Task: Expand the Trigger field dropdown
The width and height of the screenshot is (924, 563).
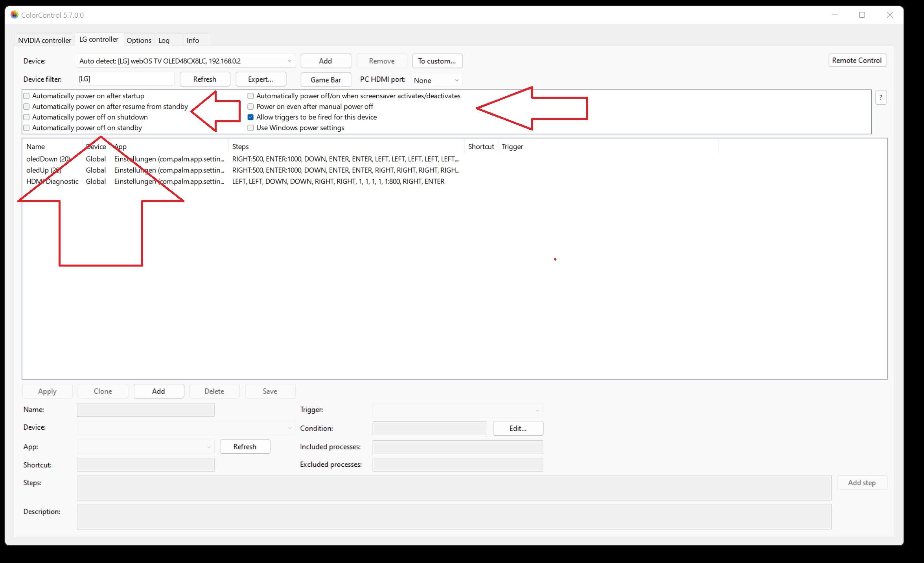Action: [x=537, y=410]
